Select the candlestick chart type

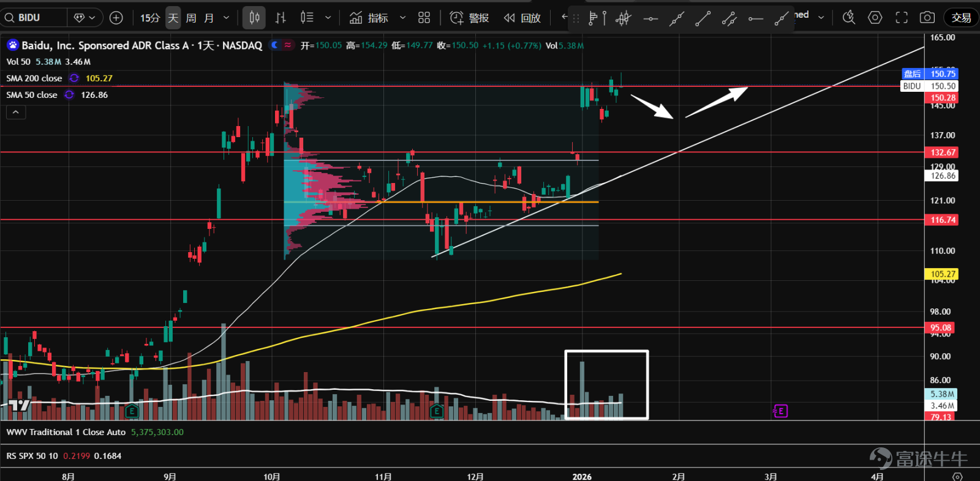(254, 18)
